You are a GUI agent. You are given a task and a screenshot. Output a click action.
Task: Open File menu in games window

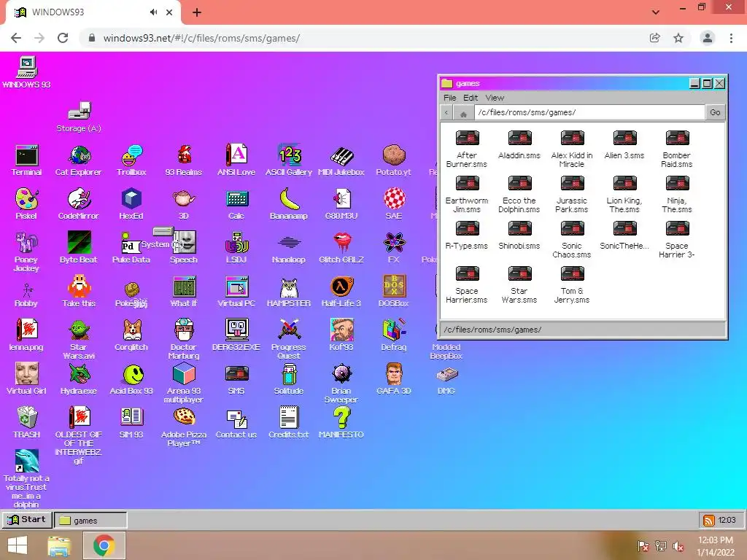[449, 98]
